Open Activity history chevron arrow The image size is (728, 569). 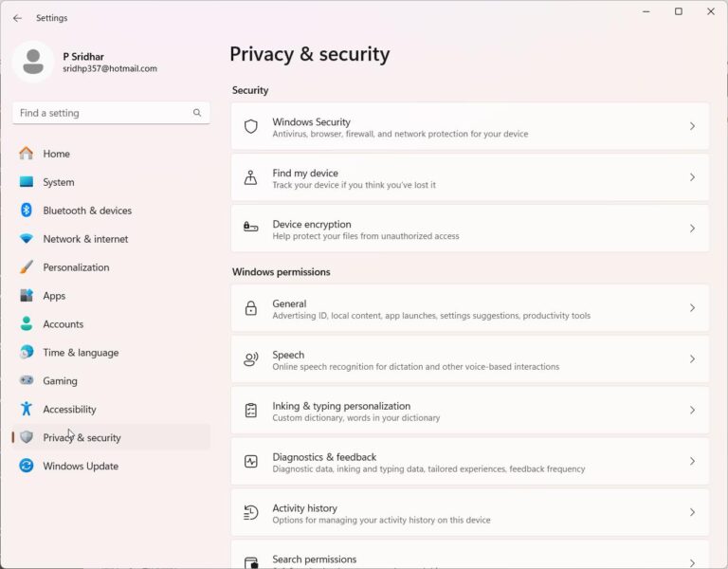(692, 512)
